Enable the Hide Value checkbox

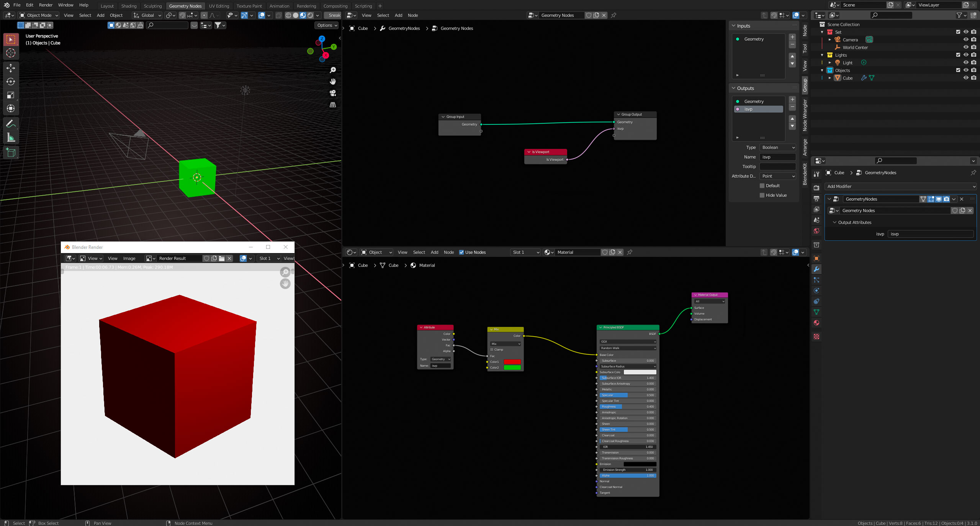[762, 195]
